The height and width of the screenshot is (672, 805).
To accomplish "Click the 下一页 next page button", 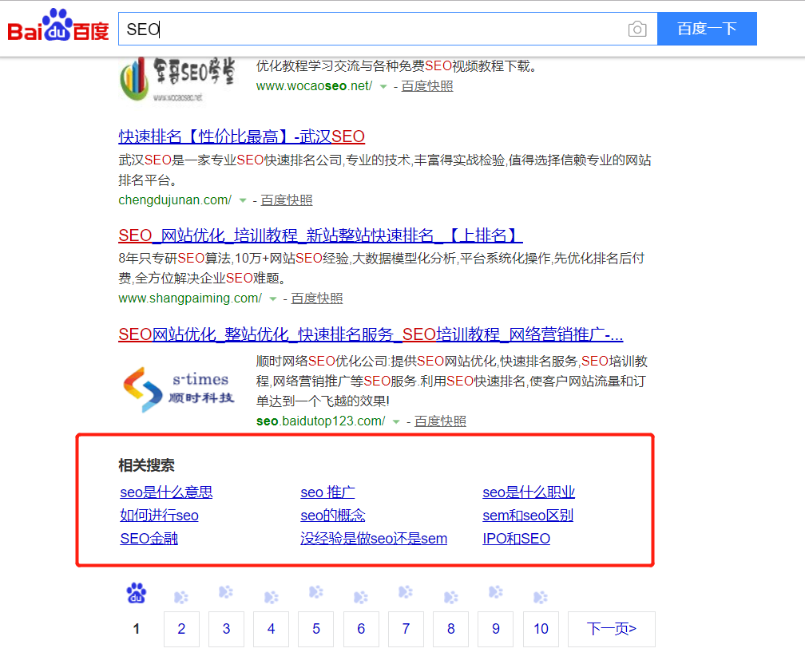I will click(611, 629).
